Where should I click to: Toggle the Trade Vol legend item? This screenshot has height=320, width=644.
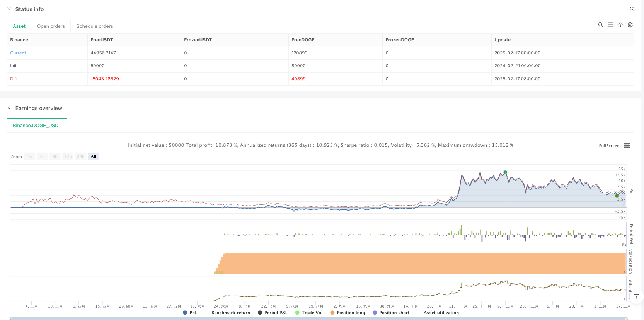308,313
